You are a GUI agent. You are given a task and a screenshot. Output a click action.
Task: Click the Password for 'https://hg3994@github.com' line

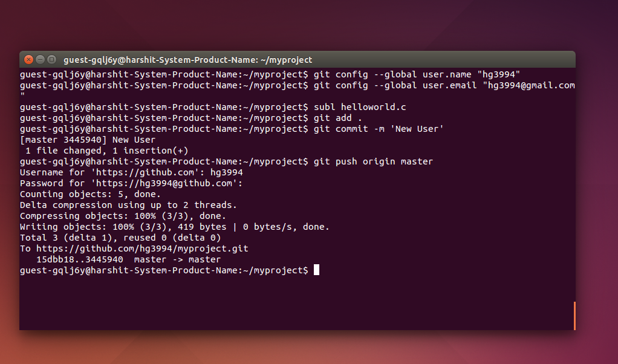pyautogui.click(x=131, y=183)
